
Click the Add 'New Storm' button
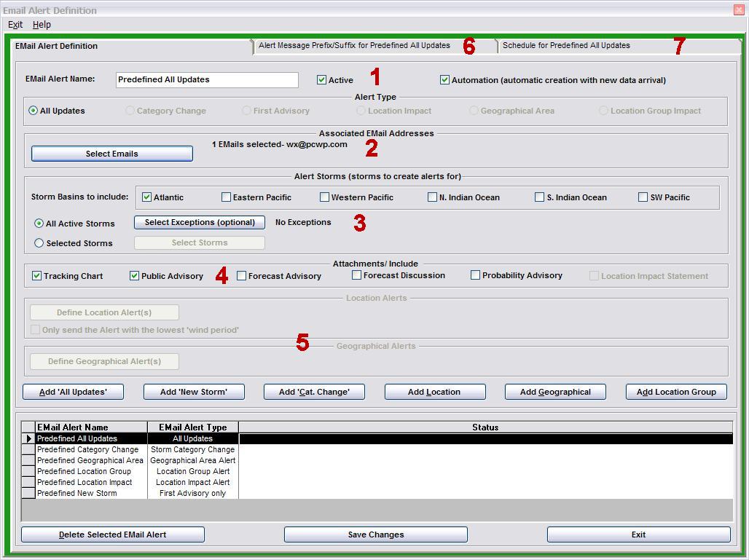tap(193, 392)
